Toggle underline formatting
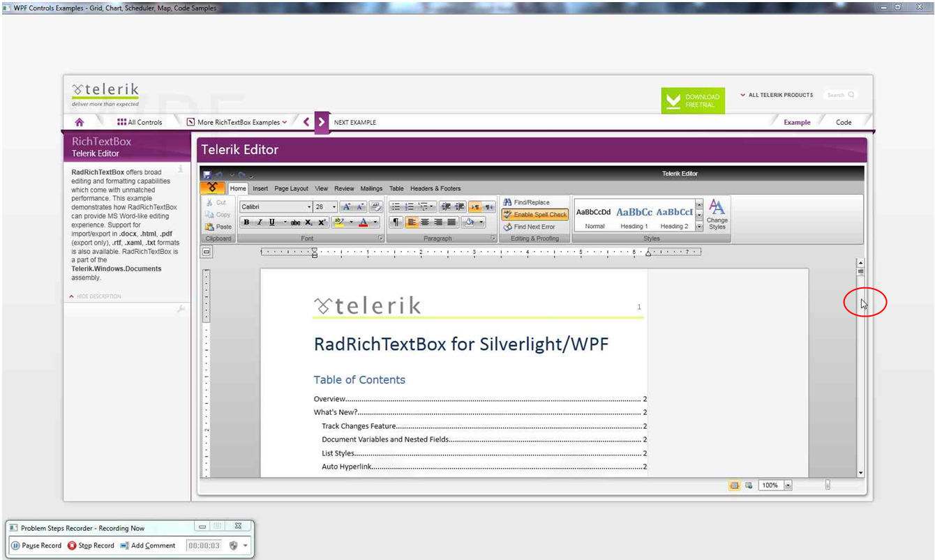This screenshot has width=935, height=560. (x=271, y=222)
